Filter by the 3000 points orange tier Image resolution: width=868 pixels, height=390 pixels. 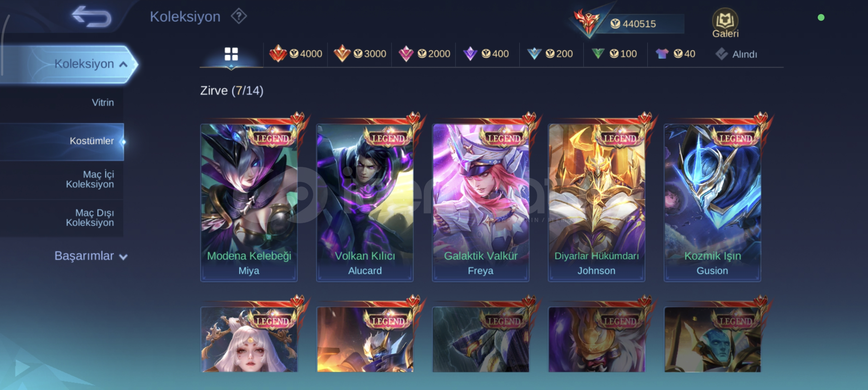coord(360,54)
